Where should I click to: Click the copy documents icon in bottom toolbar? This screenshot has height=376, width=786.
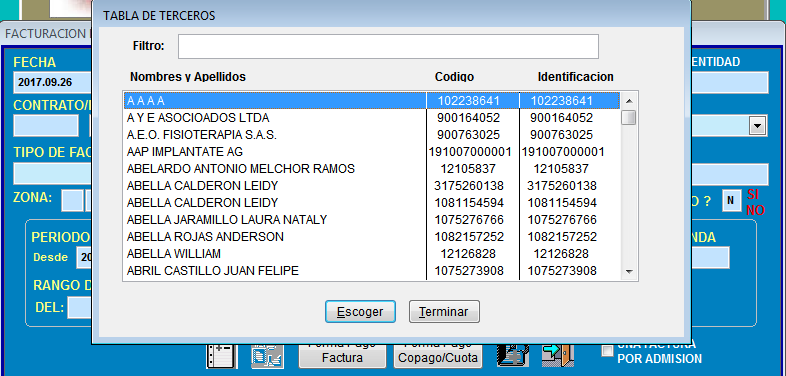click(267, 356)
